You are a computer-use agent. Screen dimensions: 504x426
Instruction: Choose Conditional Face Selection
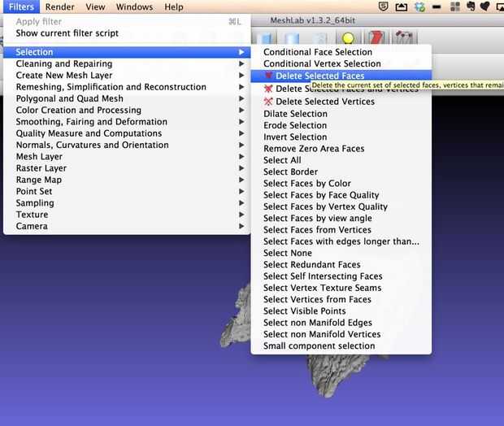click(x=341, y=52)
